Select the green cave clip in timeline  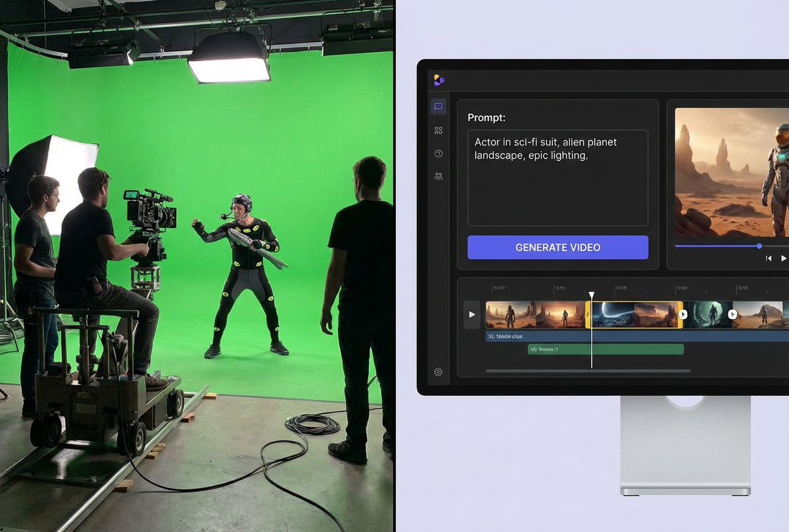pyautogui.click(x=707, y=314)
